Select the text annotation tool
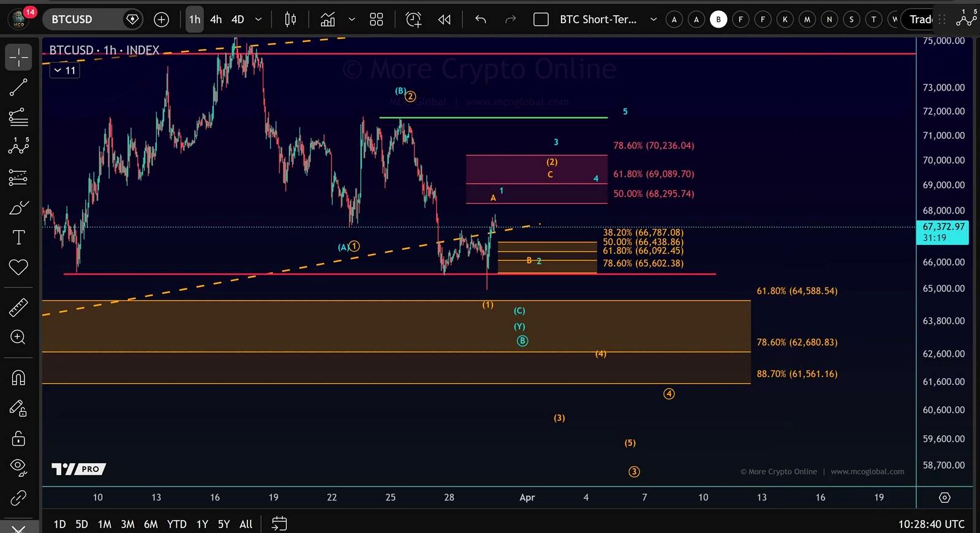Viewport: 980px width, 533px height. tap(18, 237)
